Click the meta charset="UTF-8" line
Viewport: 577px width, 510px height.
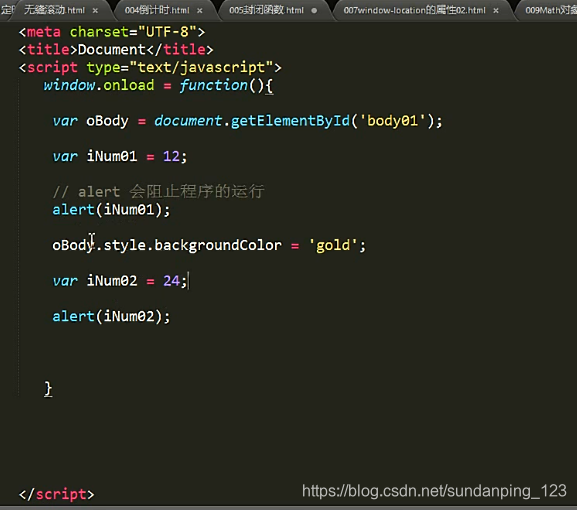click(112, 32)
